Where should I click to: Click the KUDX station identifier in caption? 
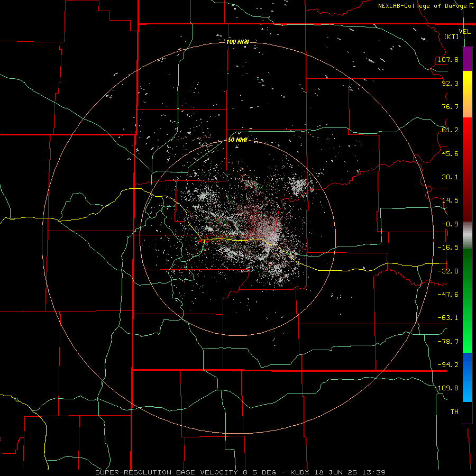click(300, 472)
